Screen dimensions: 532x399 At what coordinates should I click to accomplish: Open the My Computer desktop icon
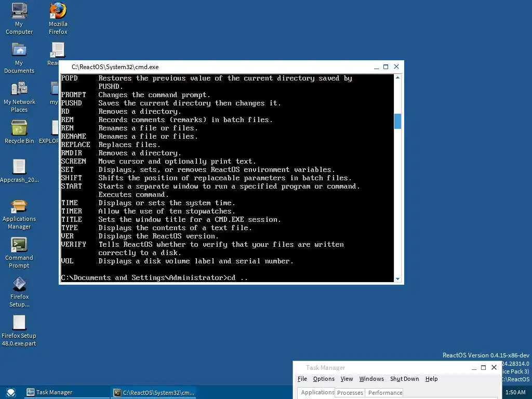[x=19, y=19]
